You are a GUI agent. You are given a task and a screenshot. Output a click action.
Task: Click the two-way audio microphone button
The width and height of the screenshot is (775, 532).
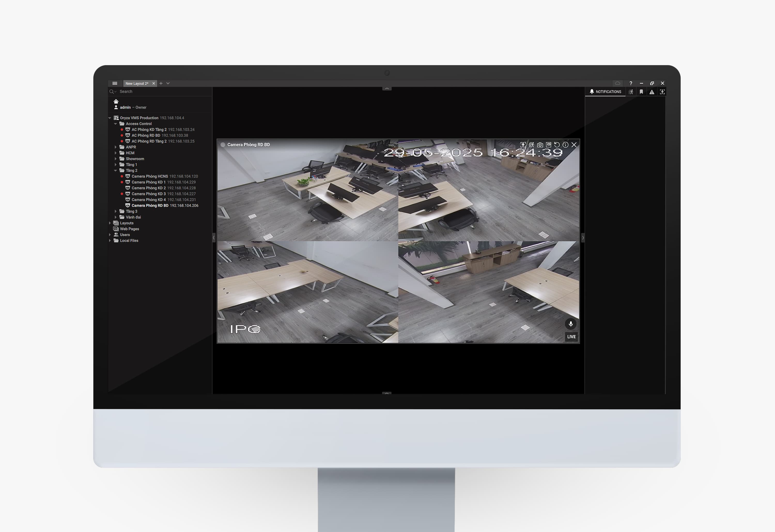(571, 324)
